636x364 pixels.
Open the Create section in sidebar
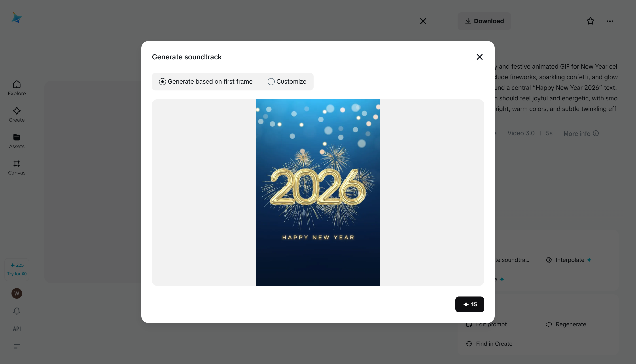17,114
